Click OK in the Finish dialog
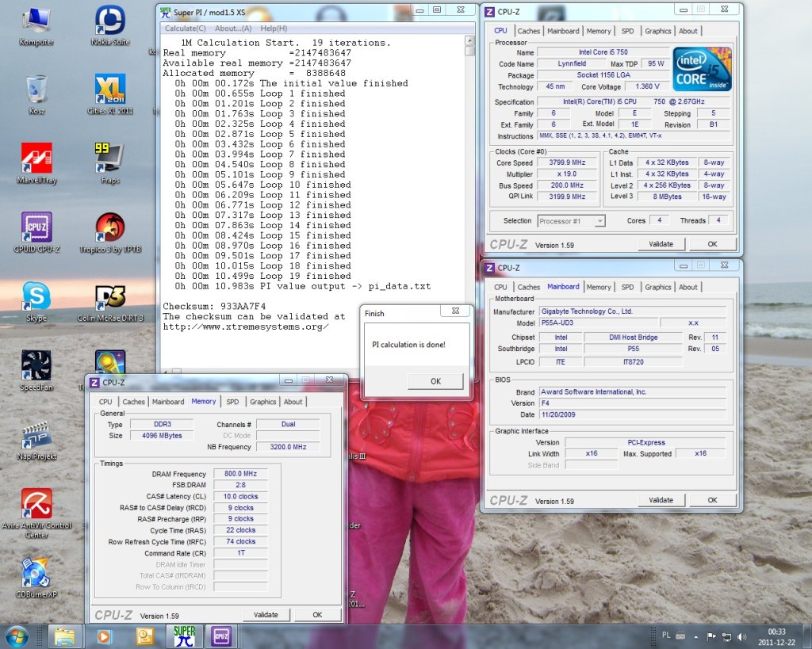812x649 pixels. [435, 381]
